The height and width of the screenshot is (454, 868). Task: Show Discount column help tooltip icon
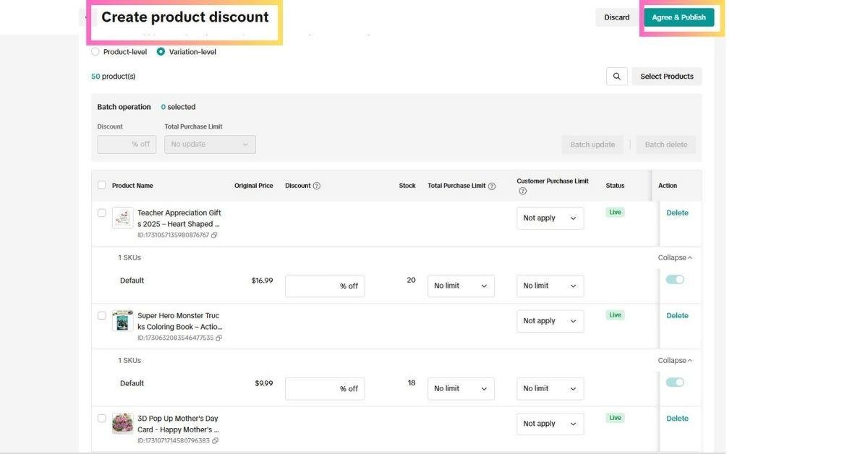[317, 186]
